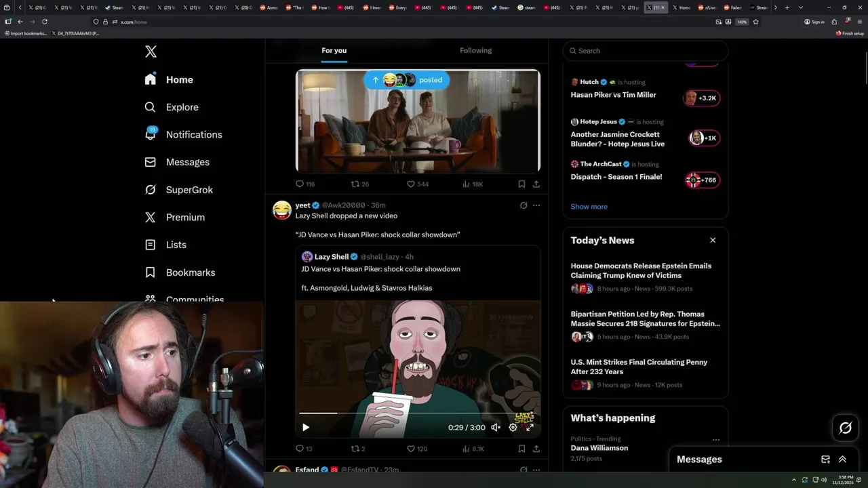Open Messages in the sidebar
This screenshot has width=868, height=488.
tap(177, 162)
